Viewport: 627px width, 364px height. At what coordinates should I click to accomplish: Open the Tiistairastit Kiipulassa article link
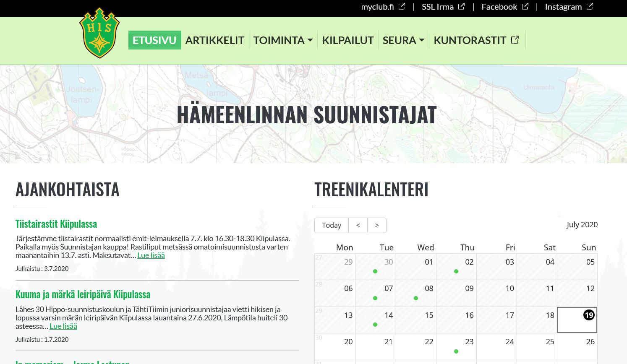tap(56, 224)
